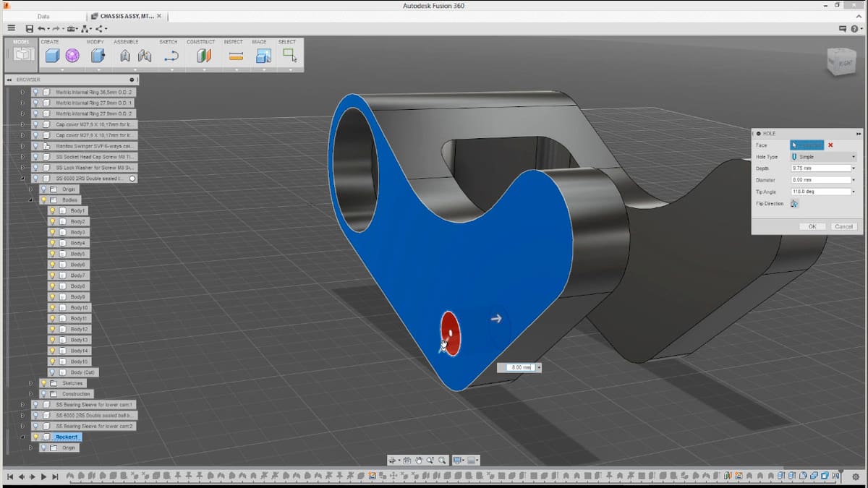
Task: Collapse the Hole dialog with double arrows
Action: (x=859, y=134)
